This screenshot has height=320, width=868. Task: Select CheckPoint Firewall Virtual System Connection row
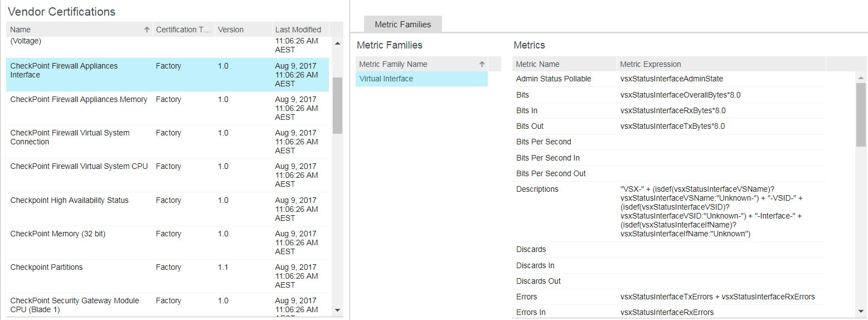[x=167, y=142]
